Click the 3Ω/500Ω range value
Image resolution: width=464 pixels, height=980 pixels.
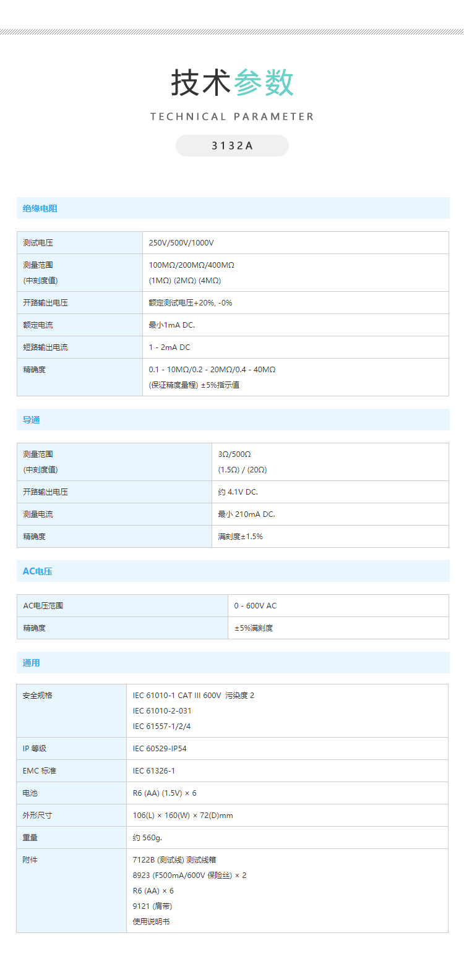pos(234,454)
